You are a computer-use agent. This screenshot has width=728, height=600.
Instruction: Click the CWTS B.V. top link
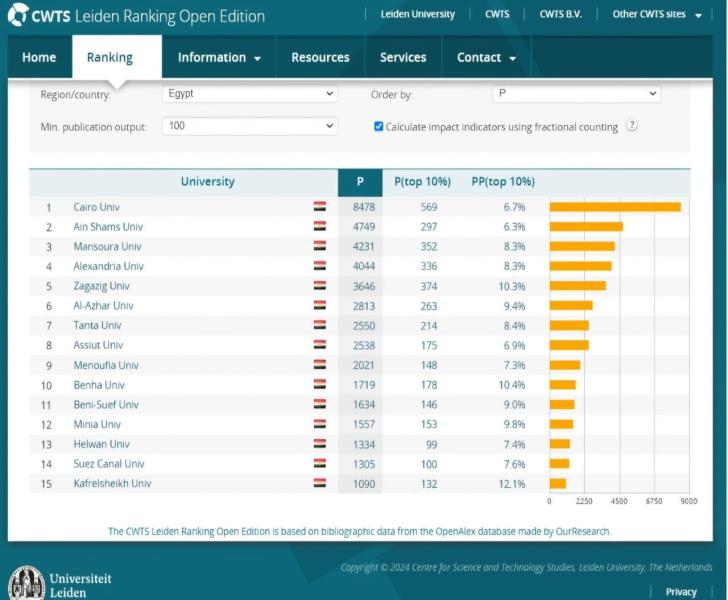(560, 14)
